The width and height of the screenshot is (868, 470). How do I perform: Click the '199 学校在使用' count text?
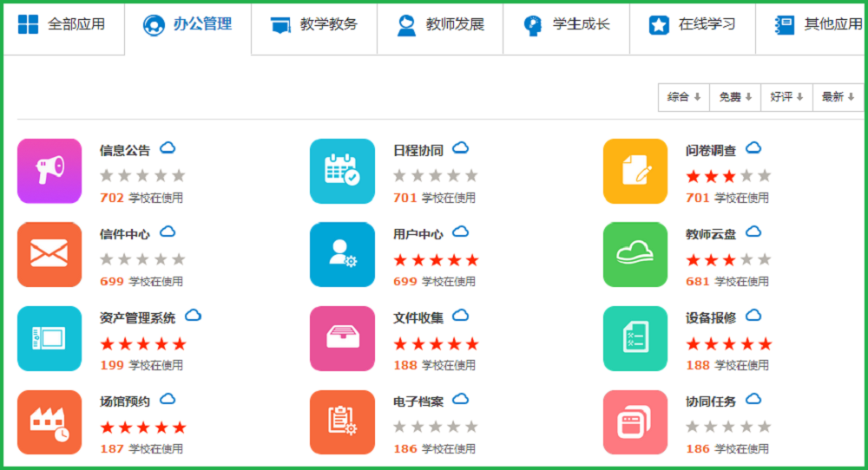[141, 365]
